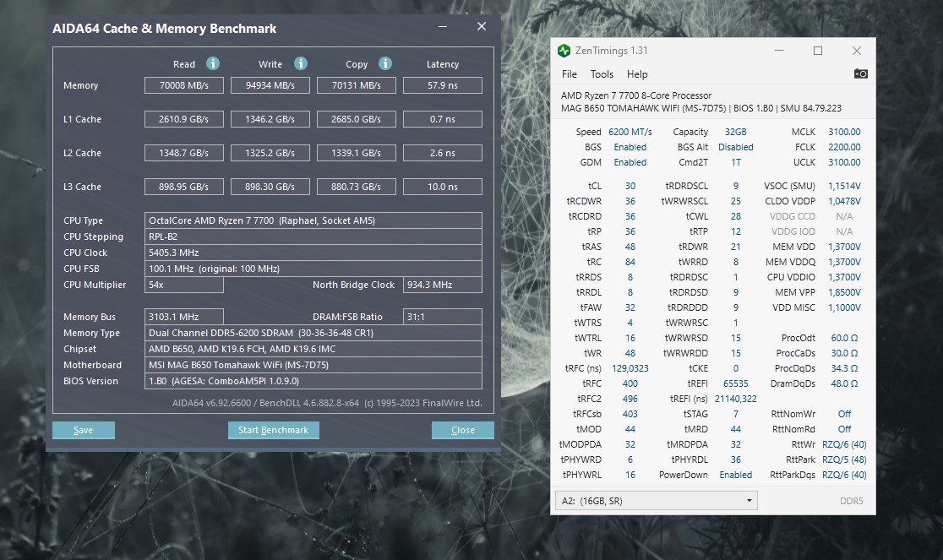Click the CPU FSB field 100.1 MHz
This screenshot has width=943, height=560.
[x=313, y=269]
